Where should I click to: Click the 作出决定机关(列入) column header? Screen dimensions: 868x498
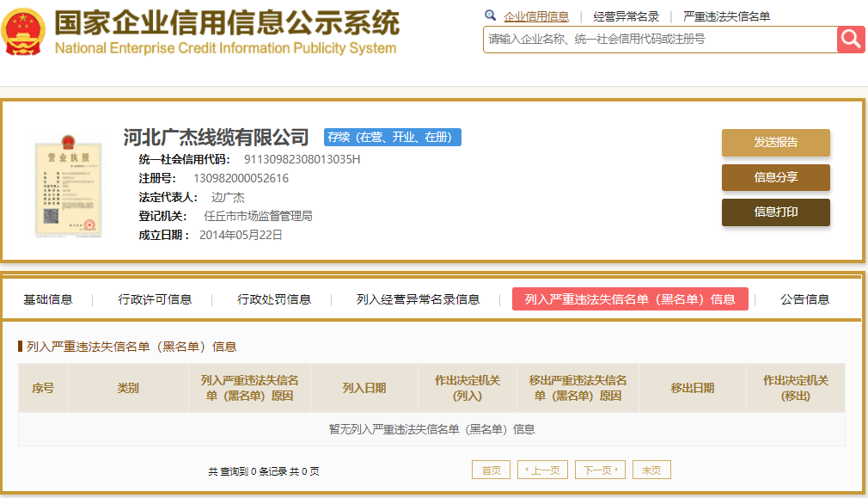tap(468, 388)
